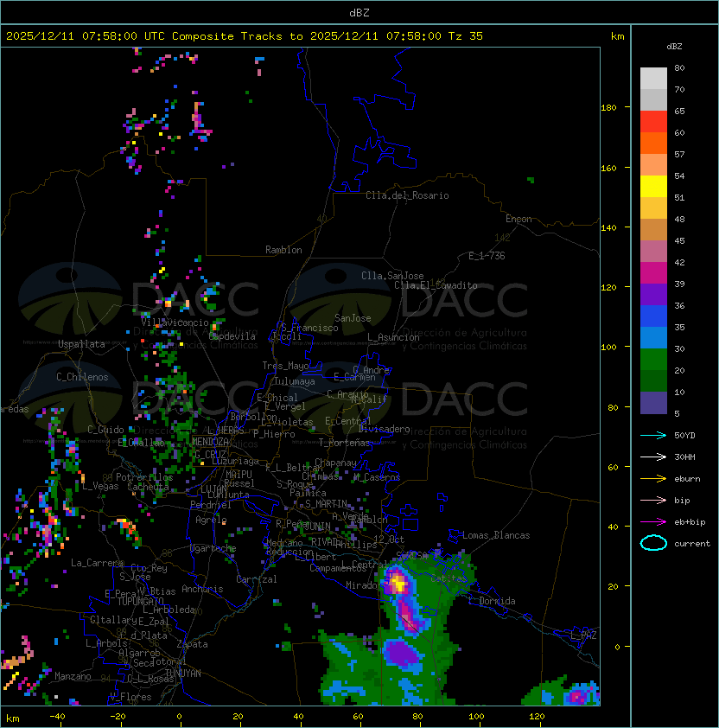719x728 pixels.
Task: Click the 'eb+bip' legend label
Action: pyautogui.click(x=690, y=522)
